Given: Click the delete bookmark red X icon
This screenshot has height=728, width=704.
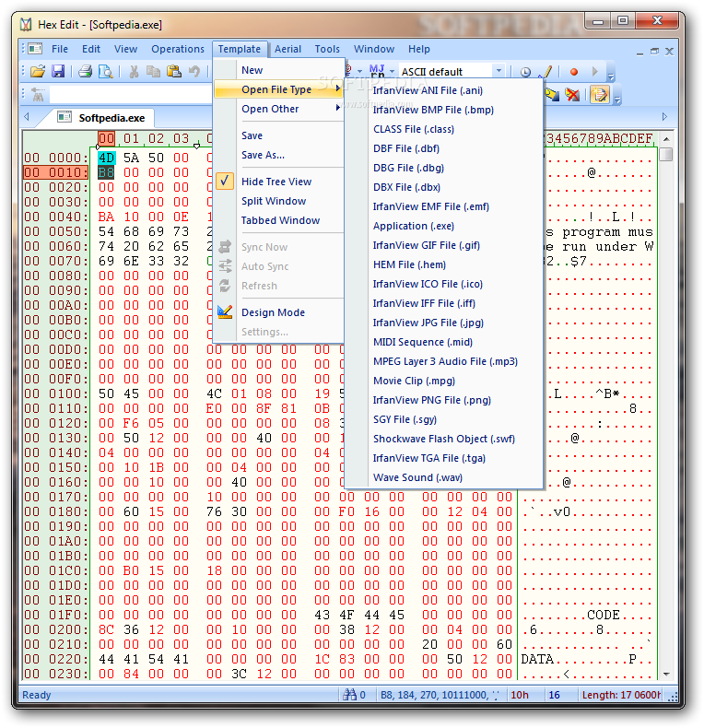Looking at the screenshot, I should [572, 95].
